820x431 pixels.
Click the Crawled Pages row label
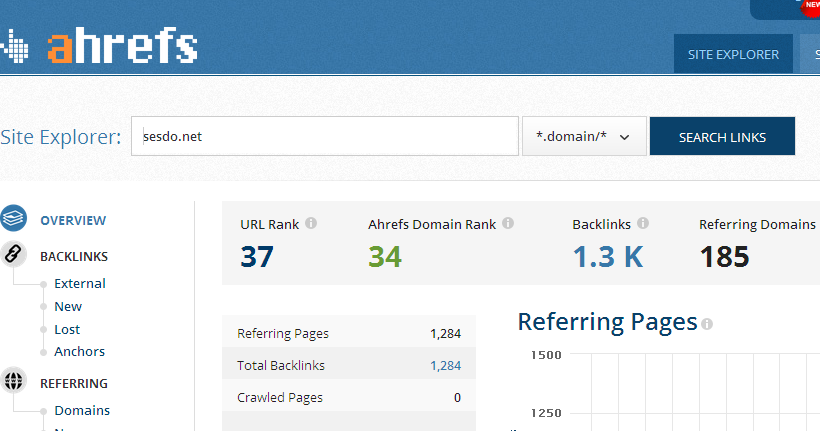tap(280, 398)
